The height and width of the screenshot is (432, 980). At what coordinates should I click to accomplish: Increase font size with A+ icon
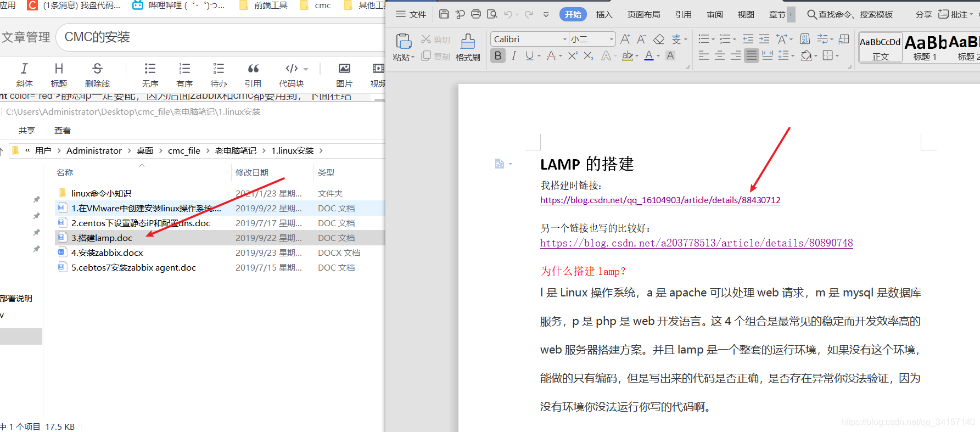click(x=625, y=39)
